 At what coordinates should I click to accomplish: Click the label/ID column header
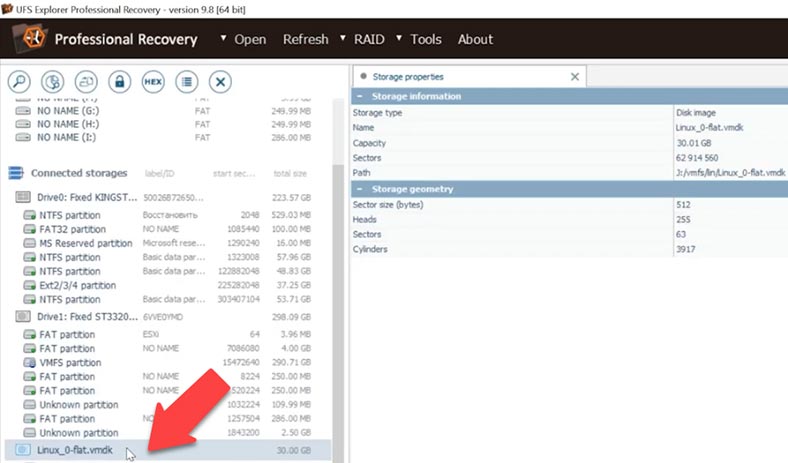point(159,173)
